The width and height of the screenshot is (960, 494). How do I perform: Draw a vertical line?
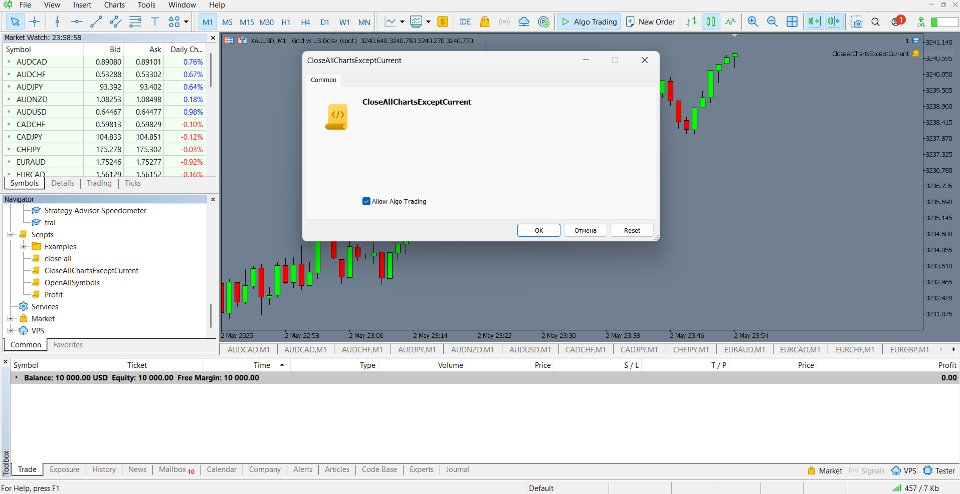point(58,21)
